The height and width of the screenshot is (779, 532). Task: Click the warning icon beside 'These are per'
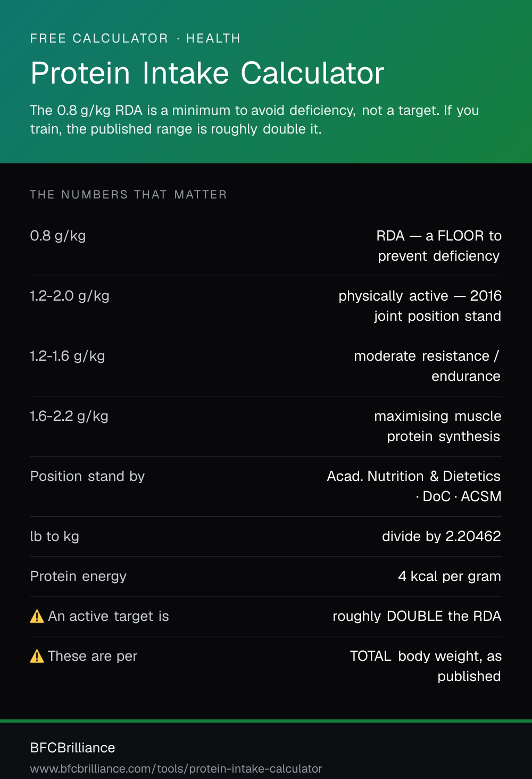pyautogui.click(x=37, y=656)
